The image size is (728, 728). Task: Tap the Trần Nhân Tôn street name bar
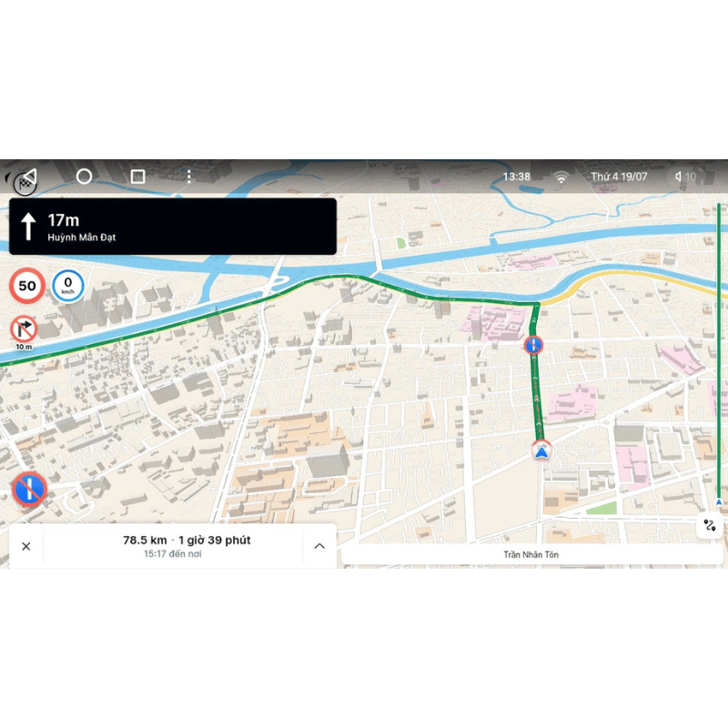point(531,554)
